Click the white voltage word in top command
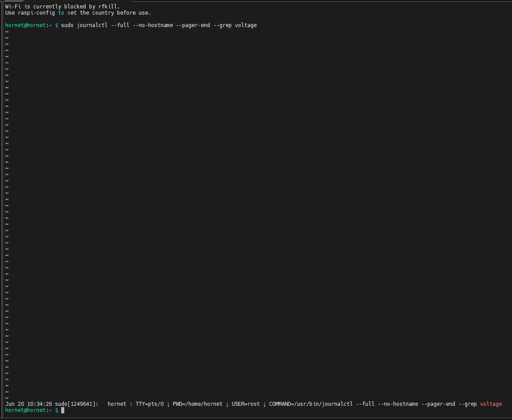 pyautogui.click(x=246, y=25)
